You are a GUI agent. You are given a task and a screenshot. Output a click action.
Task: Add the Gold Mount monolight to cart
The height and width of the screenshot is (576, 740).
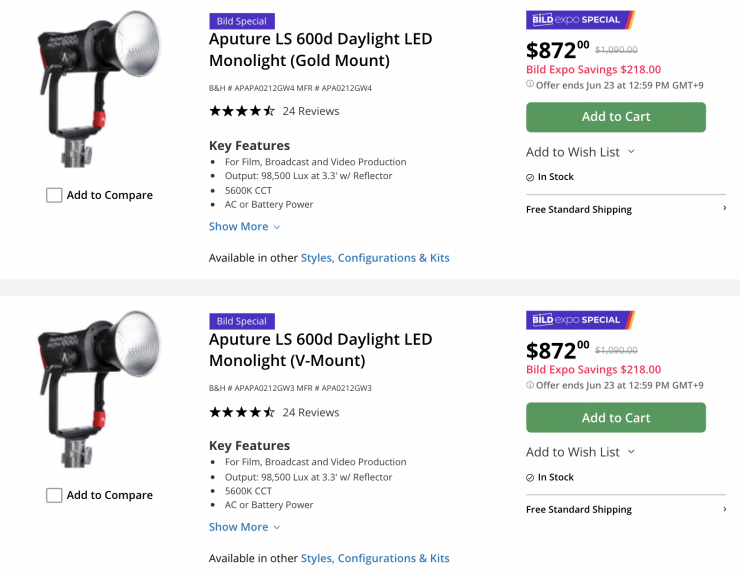[616, 117]
